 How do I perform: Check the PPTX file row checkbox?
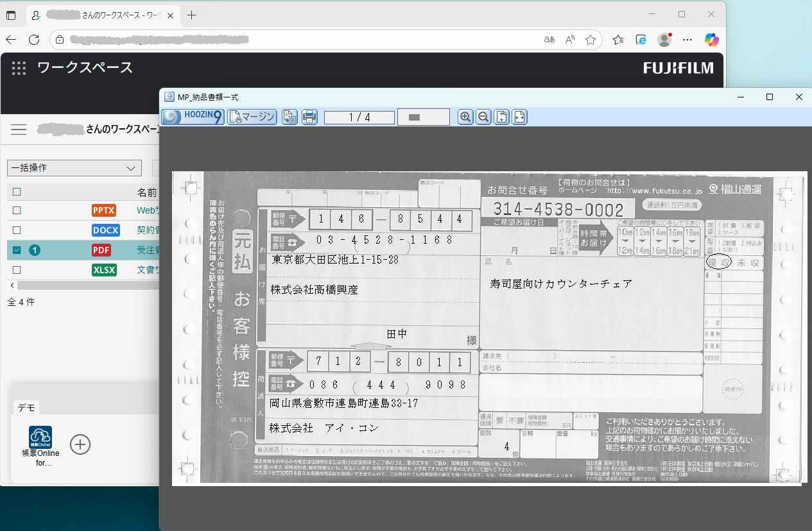(x=17, y=210)
